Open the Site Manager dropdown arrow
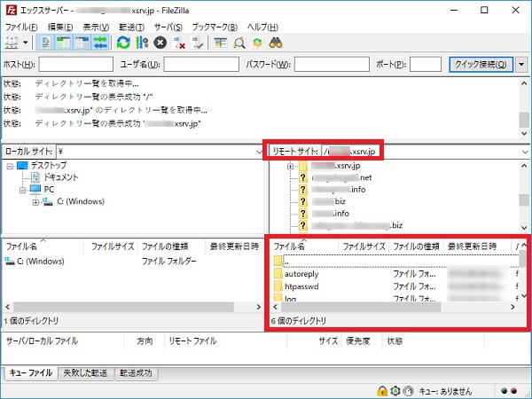 click(x=25, y=43)
